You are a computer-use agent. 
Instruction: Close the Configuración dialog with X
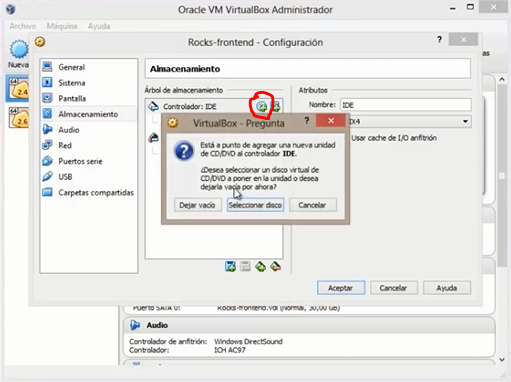tap(464, 40)
